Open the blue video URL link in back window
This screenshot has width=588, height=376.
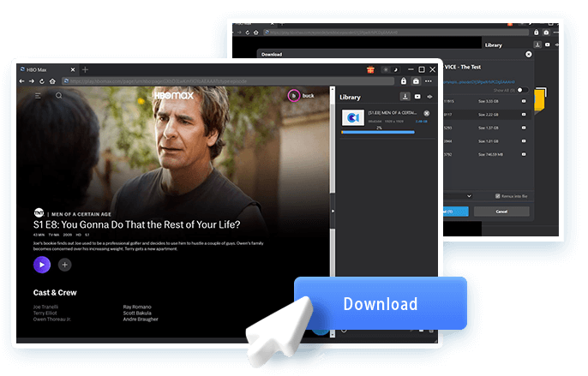click(479, 82)
